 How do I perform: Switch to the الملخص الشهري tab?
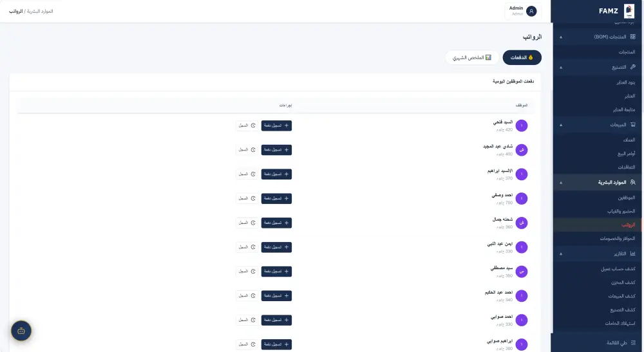tap(472, 57)
